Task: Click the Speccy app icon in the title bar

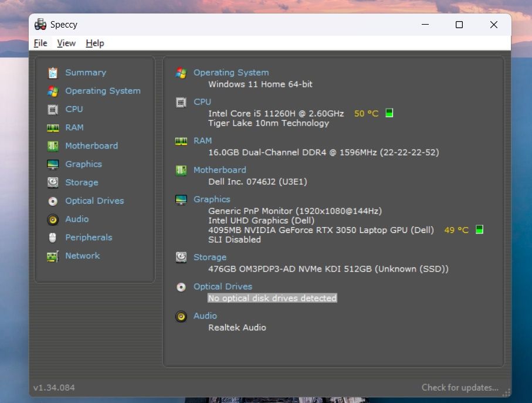Action: (40, 25)
